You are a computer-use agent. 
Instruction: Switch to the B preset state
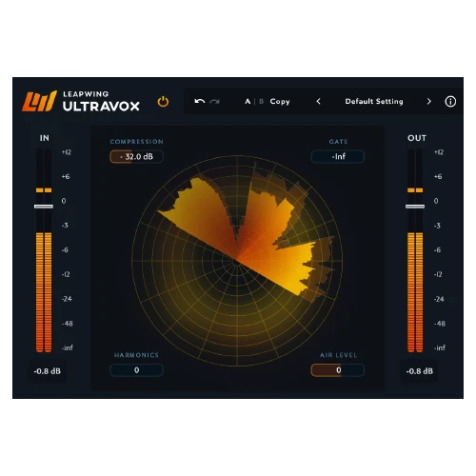click(261, 101)
